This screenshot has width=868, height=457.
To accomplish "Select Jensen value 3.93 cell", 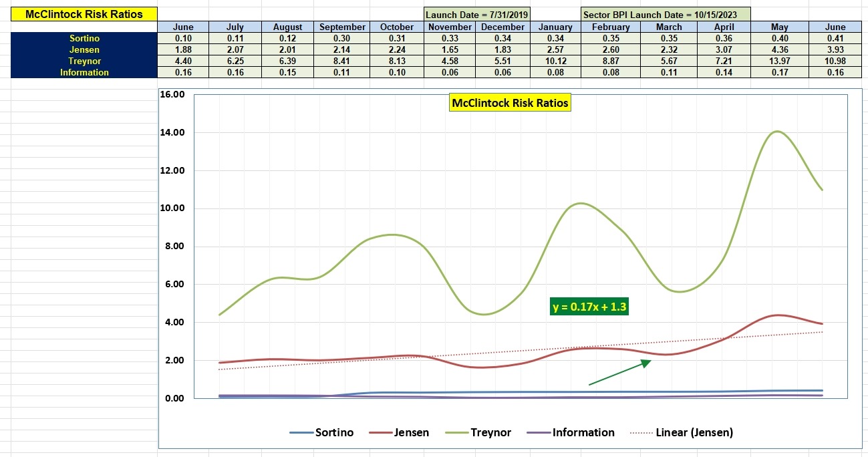I will [835, 49].
